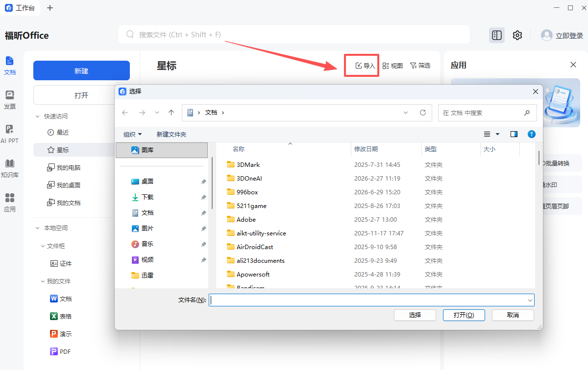Select 最近 in quick access
588x370 pixels.
[x=58, y=133]
